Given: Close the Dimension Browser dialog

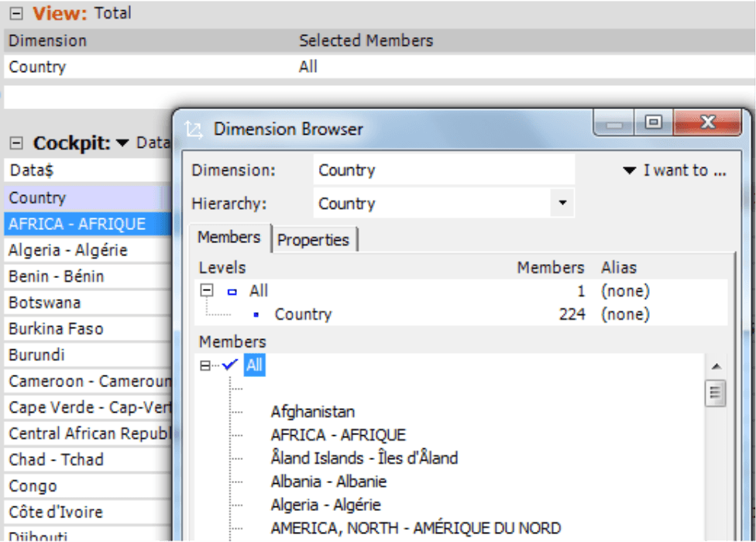Looking at the screenshot, I should point(707,122).
